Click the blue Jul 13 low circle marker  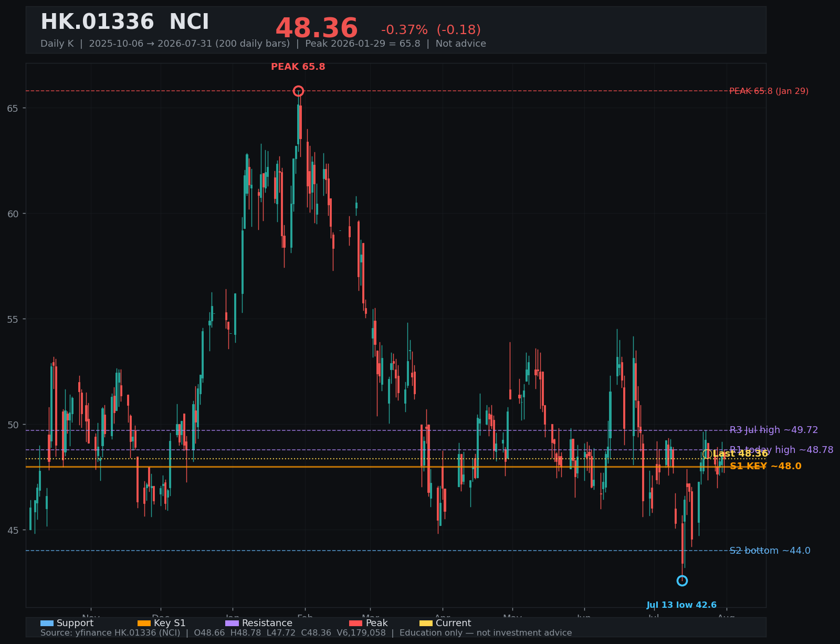(x=682, y=580)
